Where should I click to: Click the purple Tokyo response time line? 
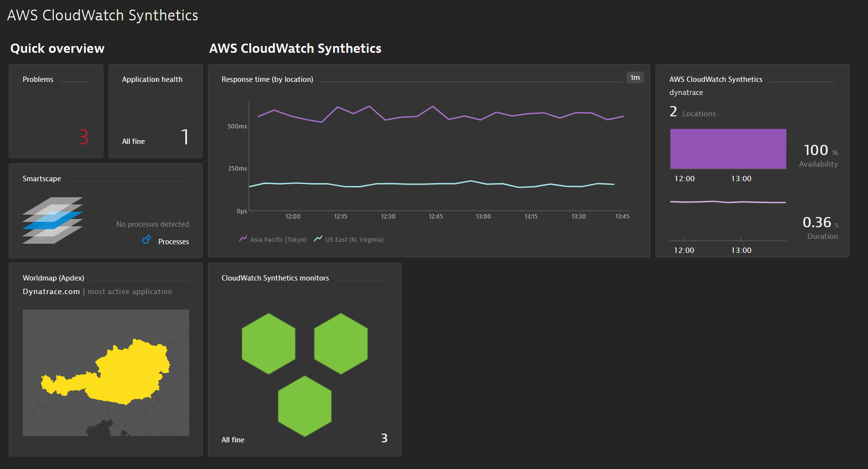[x=440, y=114]
